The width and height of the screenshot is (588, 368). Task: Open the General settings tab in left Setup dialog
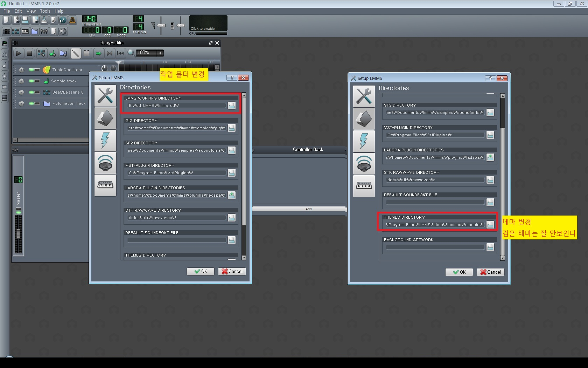click(x=105, y=96)
